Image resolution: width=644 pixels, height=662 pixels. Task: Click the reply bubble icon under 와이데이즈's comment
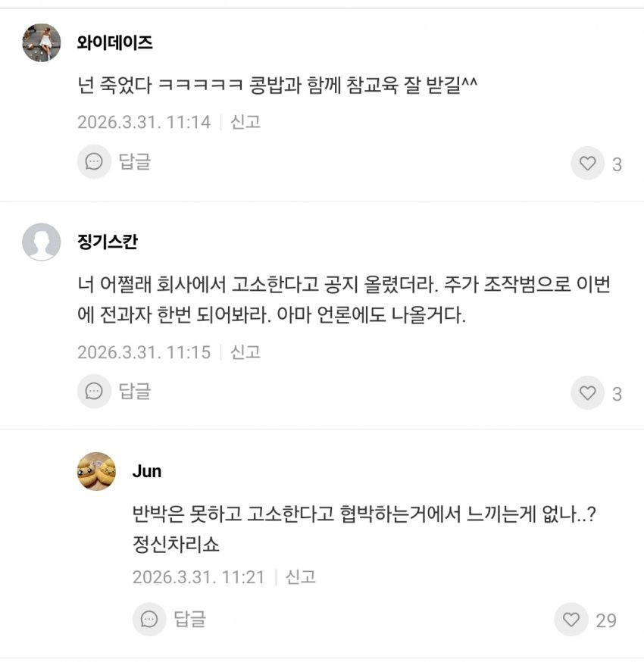pos(94,161)
